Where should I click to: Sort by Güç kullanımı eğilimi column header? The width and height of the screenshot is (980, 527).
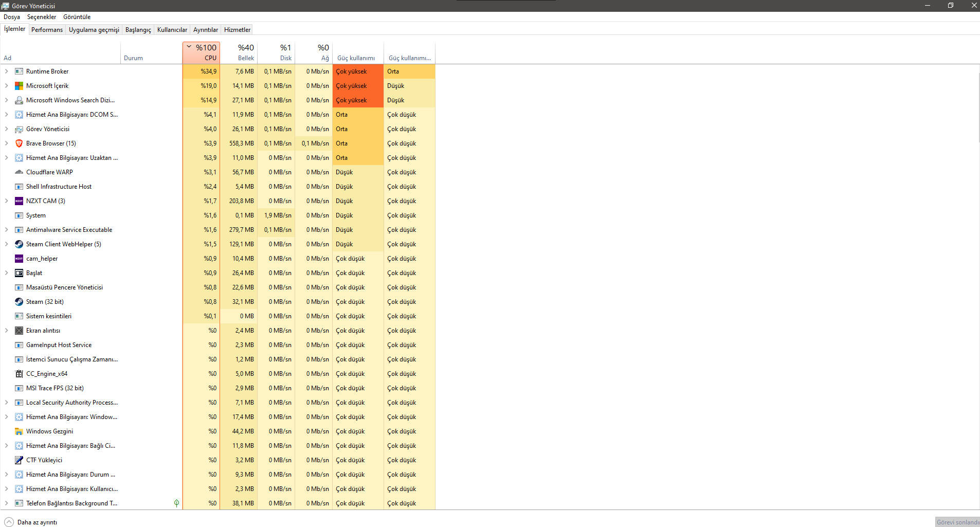click(409, 53)
